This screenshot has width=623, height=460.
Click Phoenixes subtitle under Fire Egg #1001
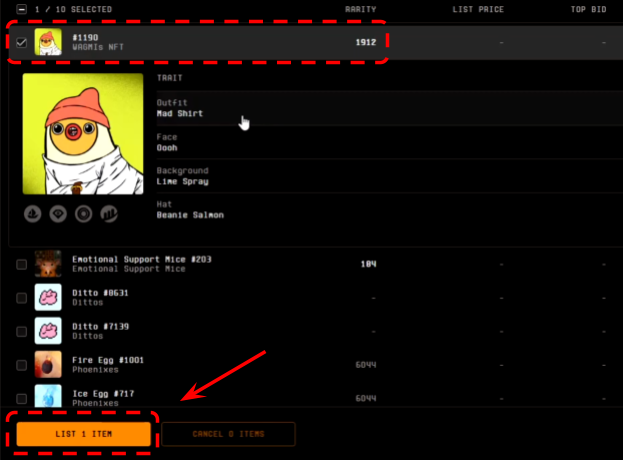click(95, 370)
